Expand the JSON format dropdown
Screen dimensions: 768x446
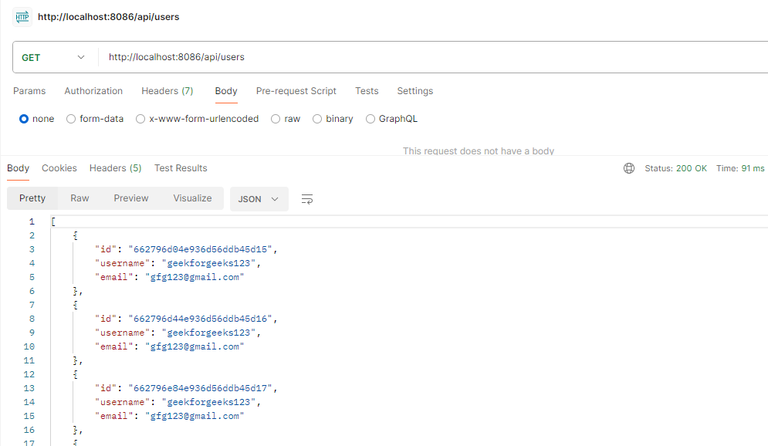pyautogui.click(x=259, y=199)
